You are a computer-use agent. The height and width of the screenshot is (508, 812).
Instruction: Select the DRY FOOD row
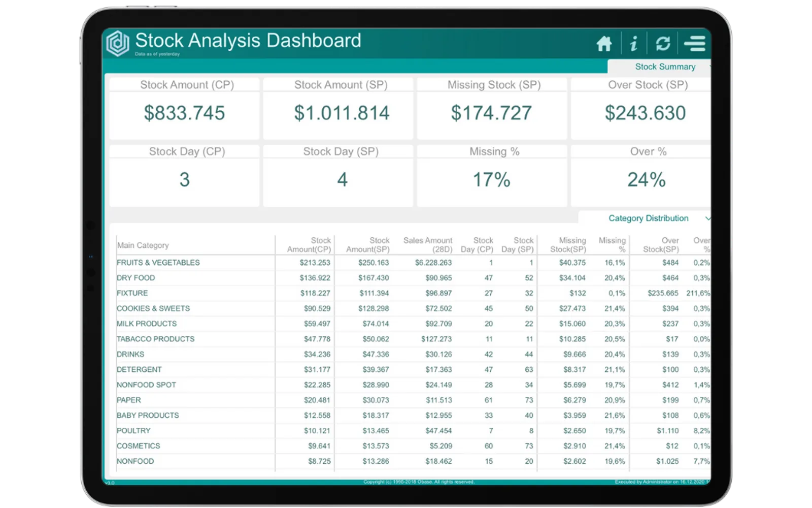(413, 278)
